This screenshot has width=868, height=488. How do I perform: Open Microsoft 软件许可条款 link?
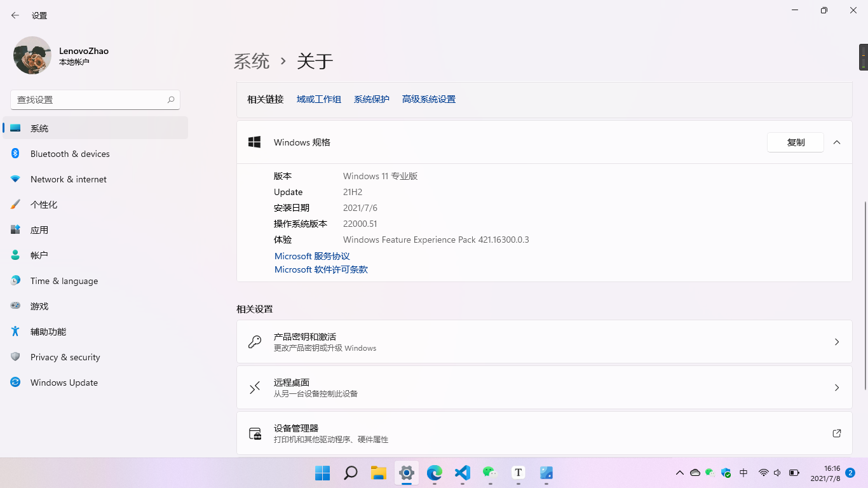[321, 269]
